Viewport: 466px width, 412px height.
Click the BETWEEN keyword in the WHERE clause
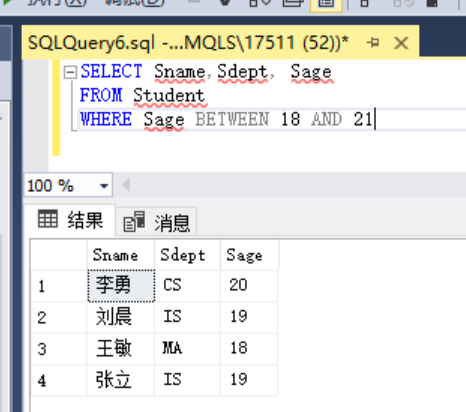232,119
